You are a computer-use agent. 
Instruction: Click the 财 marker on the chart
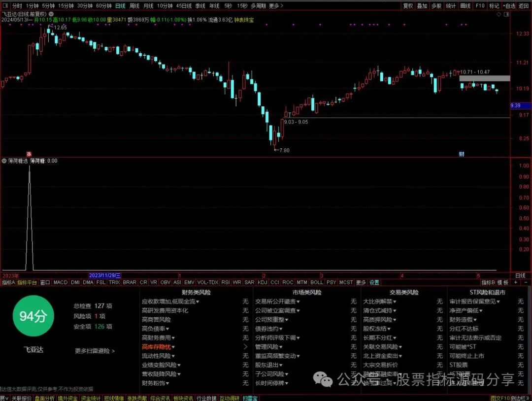point(462,154)
